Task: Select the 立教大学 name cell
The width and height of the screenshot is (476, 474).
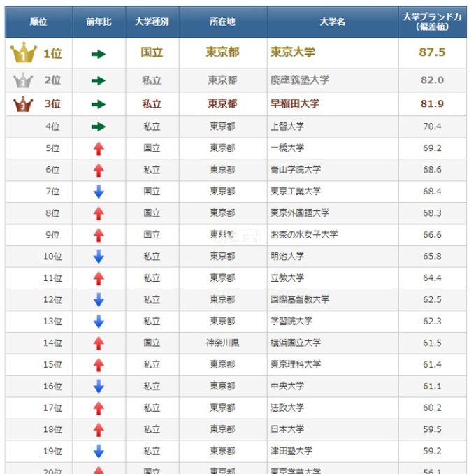Action: click(333, 278)
